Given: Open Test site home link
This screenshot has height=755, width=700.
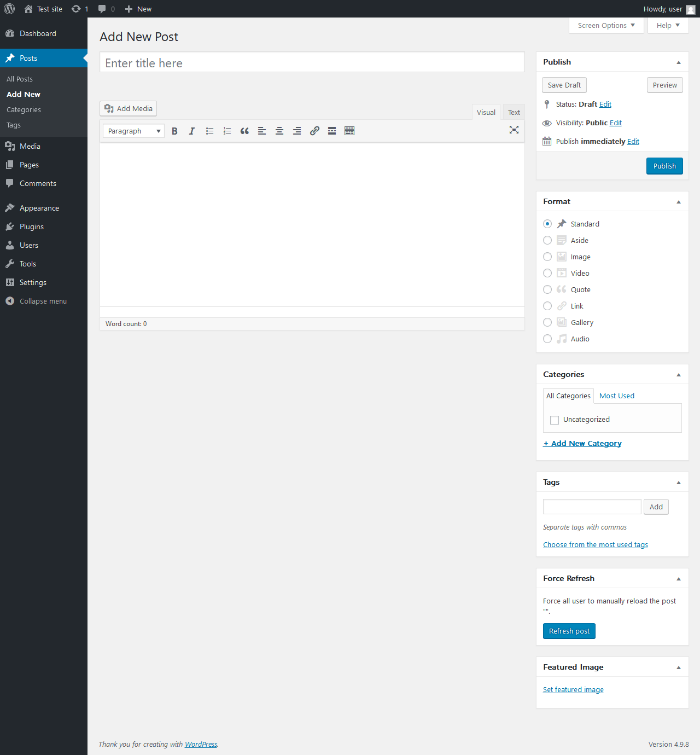Looking at the screenshot, I should (x=43, y=9).
